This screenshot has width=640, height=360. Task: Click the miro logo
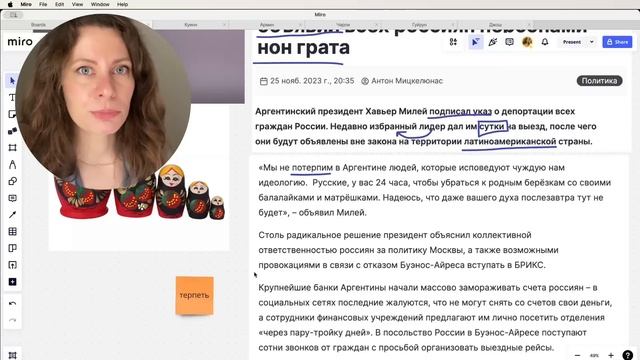pyautogui.click(x=20, y=41)
